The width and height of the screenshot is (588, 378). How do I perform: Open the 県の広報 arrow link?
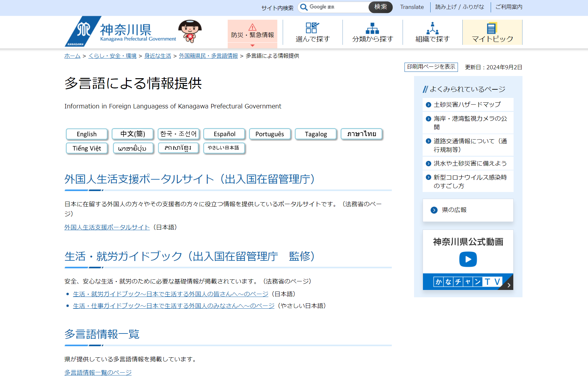click(x=434, y=210)
